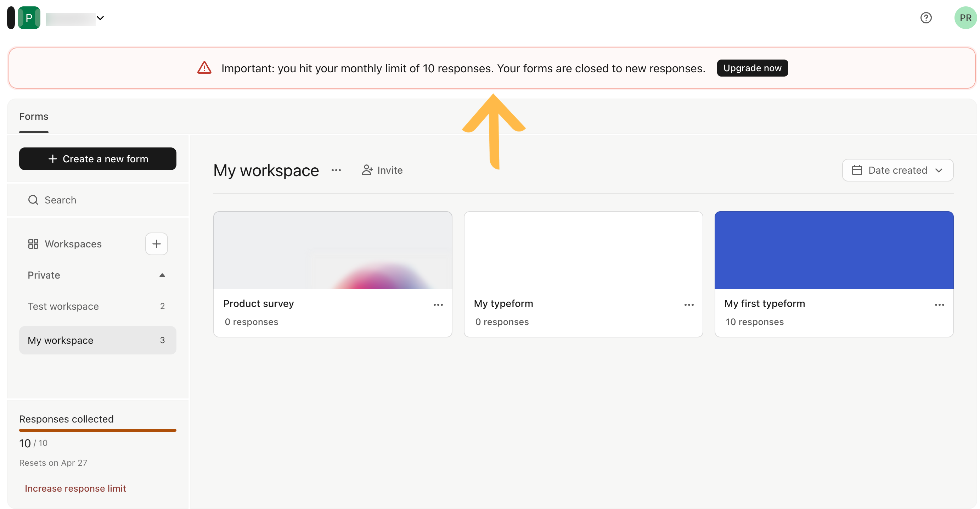The height and width of the screenshot is (509, 980).
Task: Click Create a new form button
Action: click(x=98, y=159)
